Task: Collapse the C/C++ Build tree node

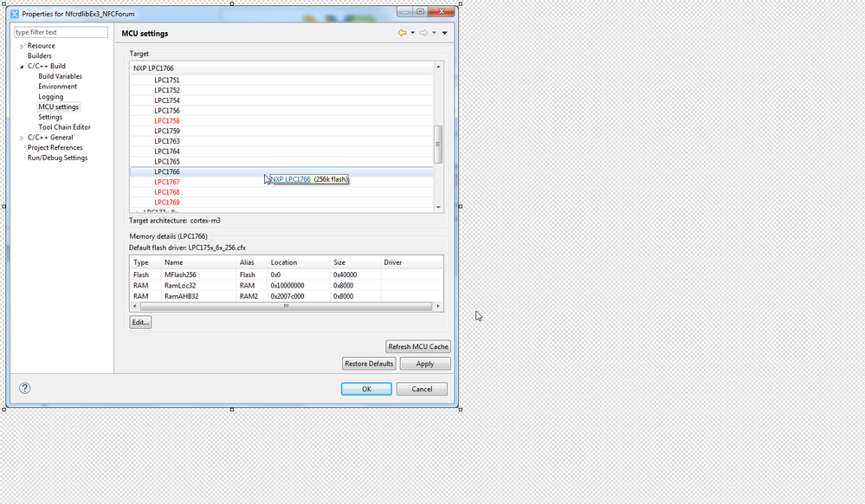Action: [22, 66]
